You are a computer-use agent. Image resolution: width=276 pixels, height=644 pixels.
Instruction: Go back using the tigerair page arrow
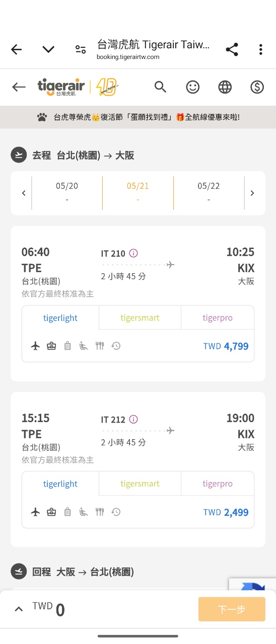(x=19, y=87)
